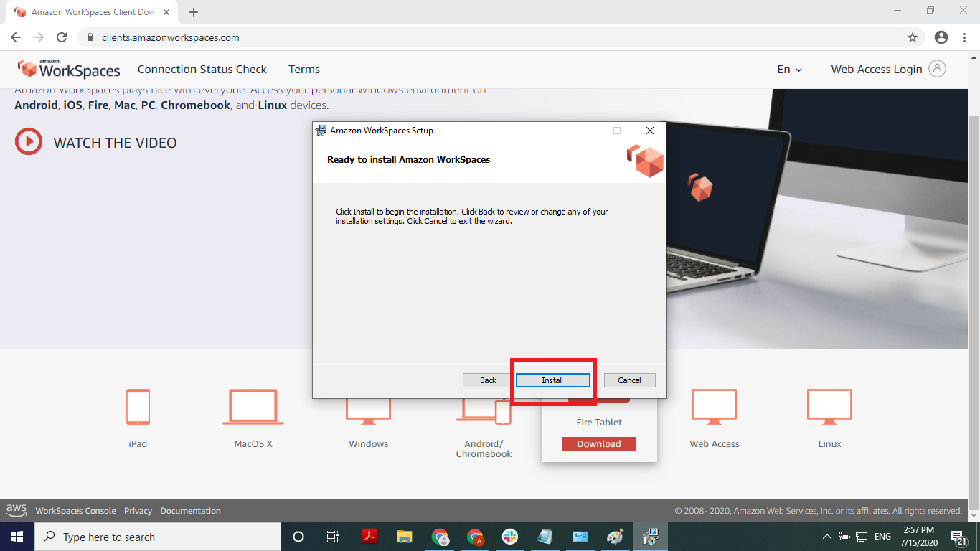Click the Android/ Chromebook label
The width and height of the screenshot is (980, 551).
point(484,449)
